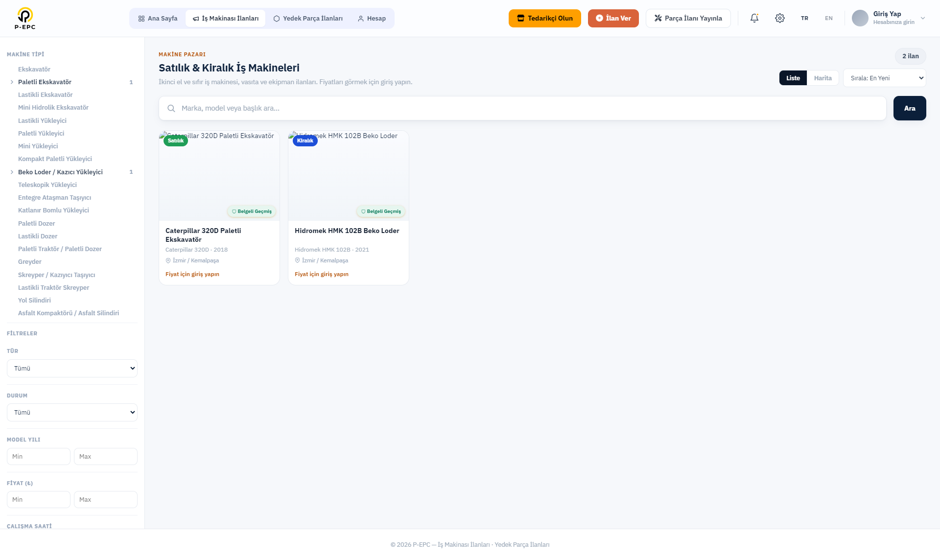
Task: Click Fiyat için giriş yapın on Caterpillar card
Action: [192, 274]
